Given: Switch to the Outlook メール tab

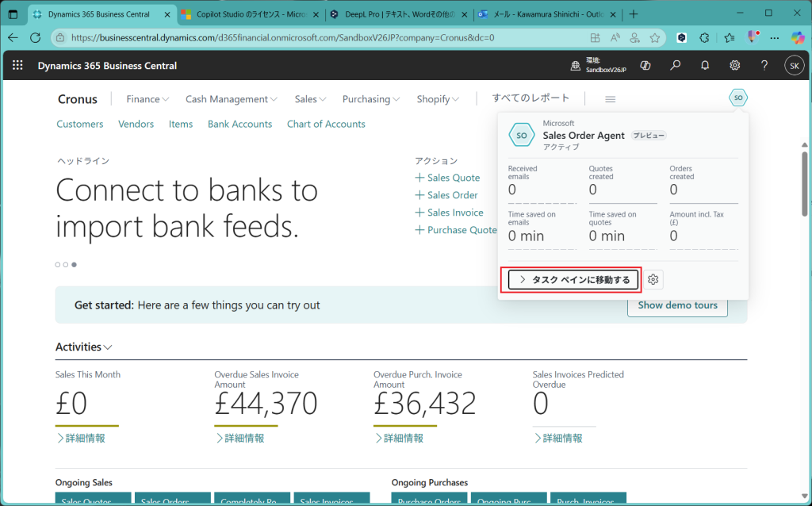Looking at the screenshot, I should tap(549, 14).
